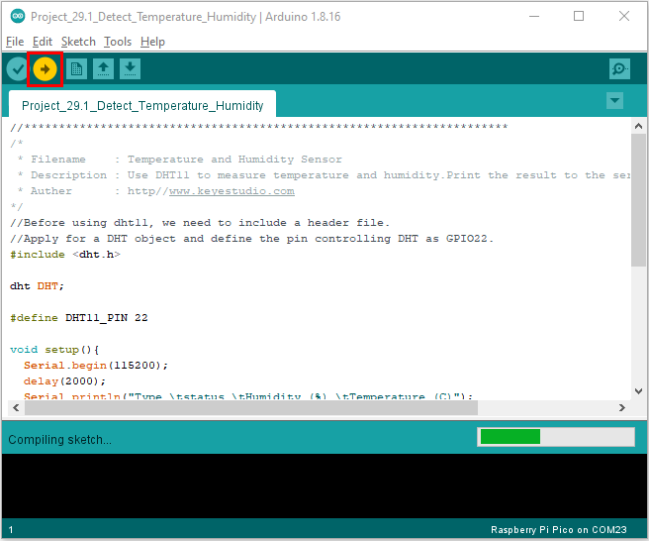The width and height of the screenshot is (650, 541).
Task: Click the vertical scrollbar up arrow
Action: click(638, 126)
